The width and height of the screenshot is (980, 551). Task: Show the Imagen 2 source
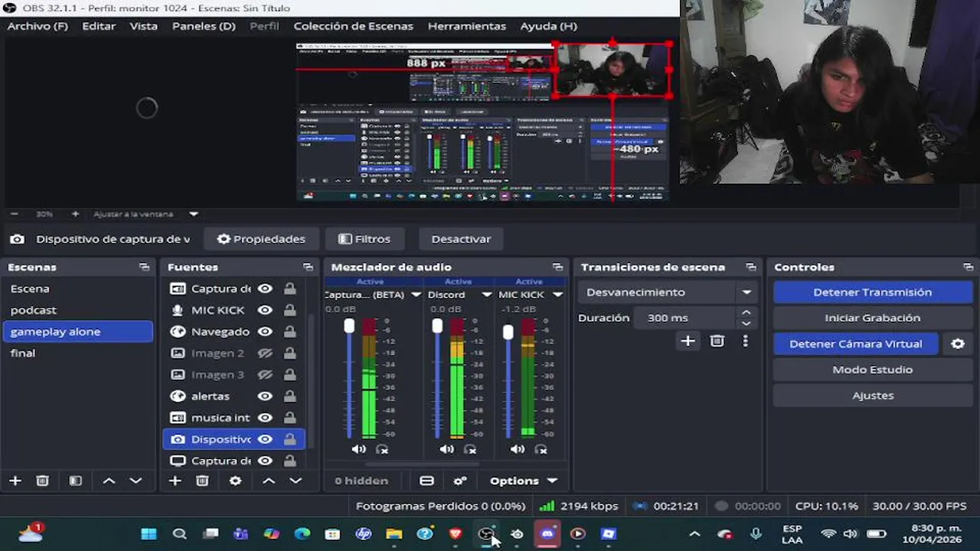point(265,353)
